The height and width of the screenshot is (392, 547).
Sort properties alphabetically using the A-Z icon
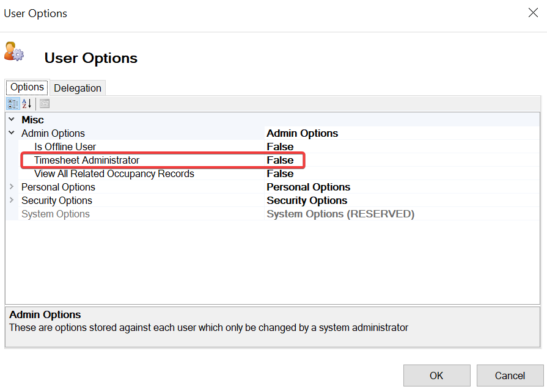coord(26,103)
